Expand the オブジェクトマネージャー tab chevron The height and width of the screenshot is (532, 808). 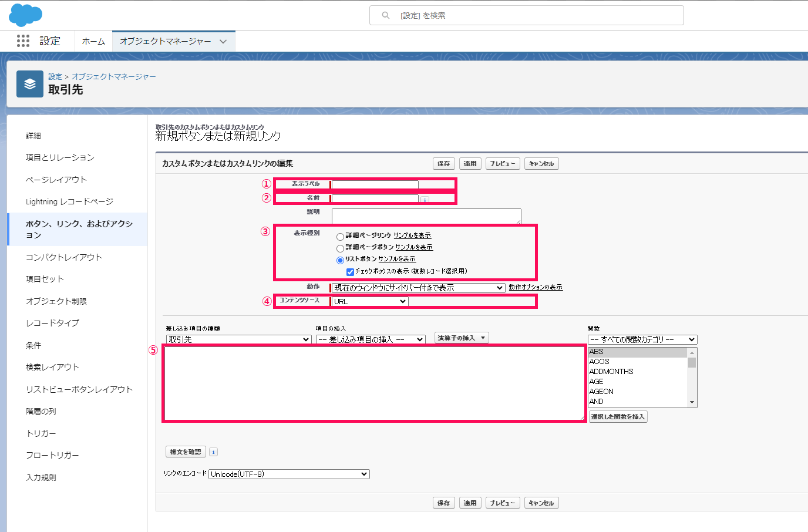tap(223, 42)
